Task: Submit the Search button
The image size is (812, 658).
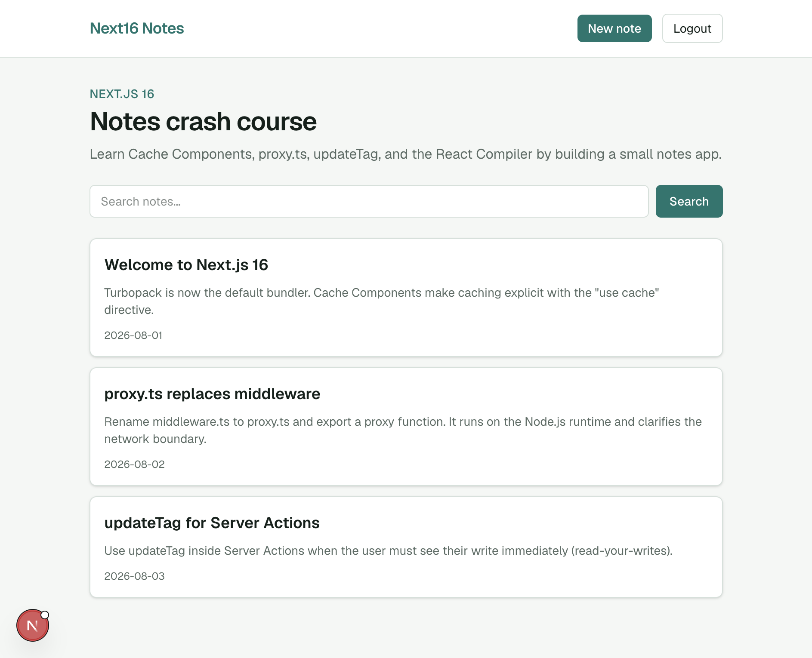Action: (689, 201)
